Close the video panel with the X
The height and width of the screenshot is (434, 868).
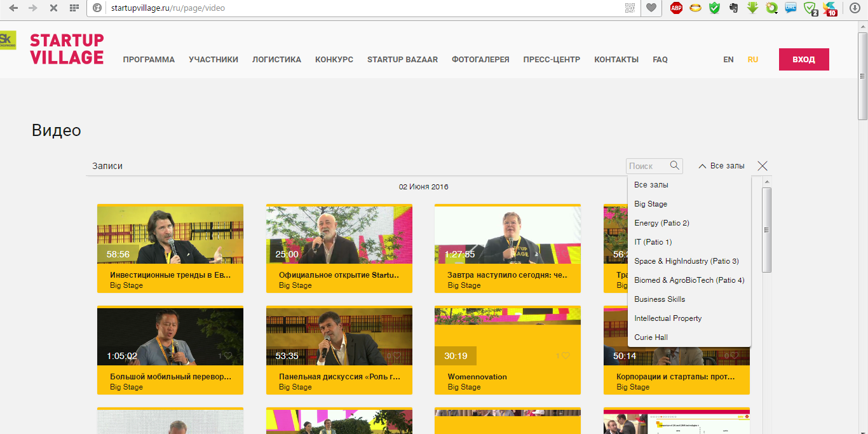(x=763, y=166)
